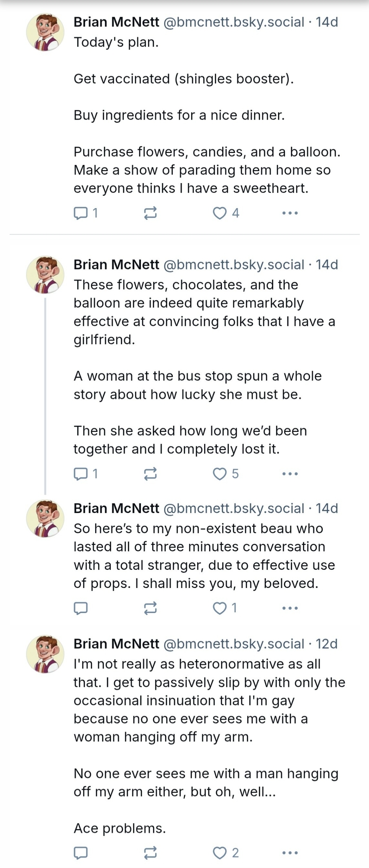The image size is (369, 868).
Task: Open options menu on the girlfriend post
Action: 290,474
